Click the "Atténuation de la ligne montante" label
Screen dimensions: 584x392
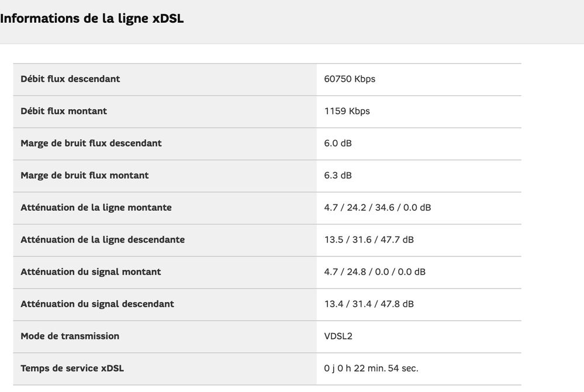[96, 207]
